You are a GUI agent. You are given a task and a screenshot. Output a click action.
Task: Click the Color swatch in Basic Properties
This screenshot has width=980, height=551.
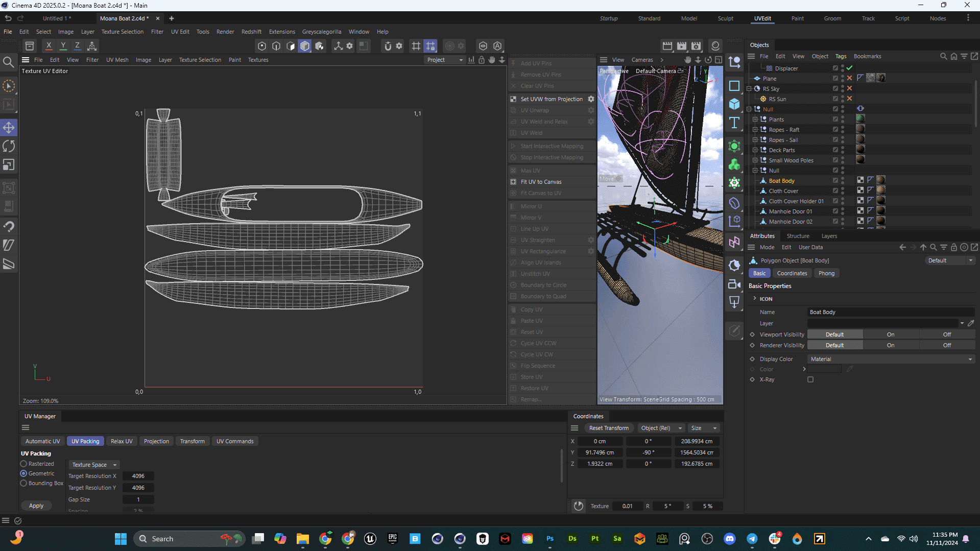coord(824,369)
